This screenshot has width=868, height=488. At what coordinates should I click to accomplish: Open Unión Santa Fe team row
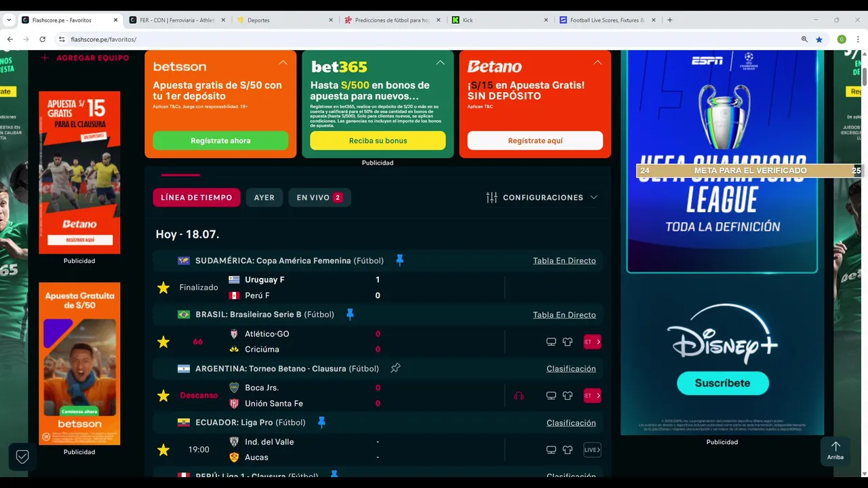click(x=304, y=403)
